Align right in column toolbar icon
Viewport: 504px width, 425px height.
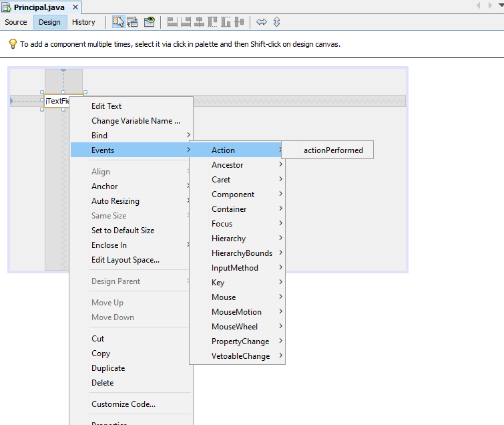coord(186,22)
